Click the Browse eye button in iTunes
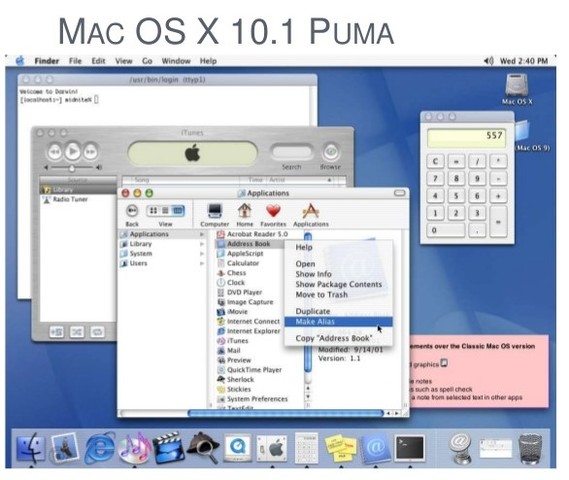 [330, 152]
